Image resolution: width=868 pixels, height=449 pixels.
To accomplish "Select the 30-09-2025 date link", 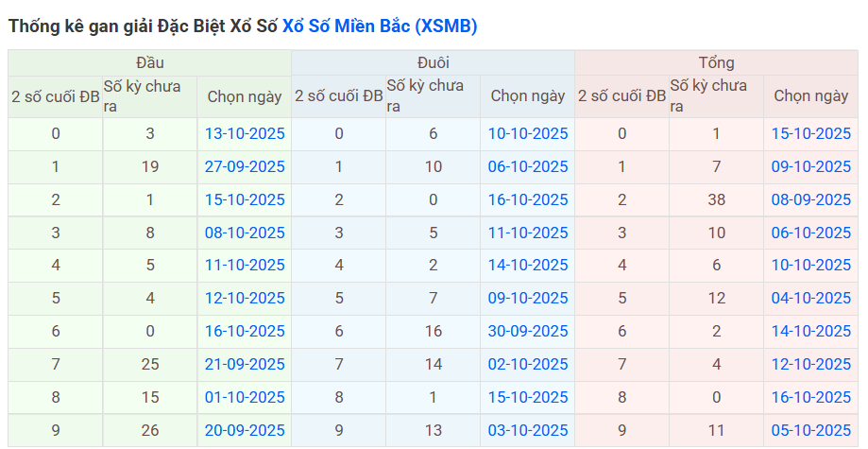I will click(x=528, y=331).
